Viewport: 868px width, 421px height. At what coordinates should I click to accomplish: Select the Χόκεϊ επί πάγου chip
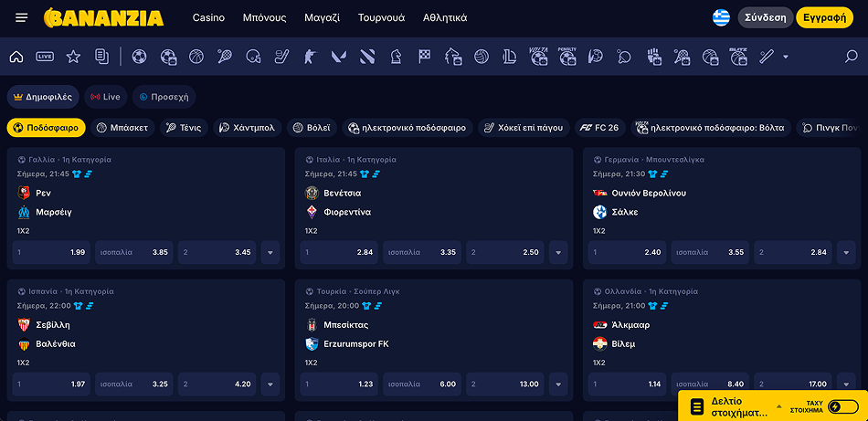(524, 128)
